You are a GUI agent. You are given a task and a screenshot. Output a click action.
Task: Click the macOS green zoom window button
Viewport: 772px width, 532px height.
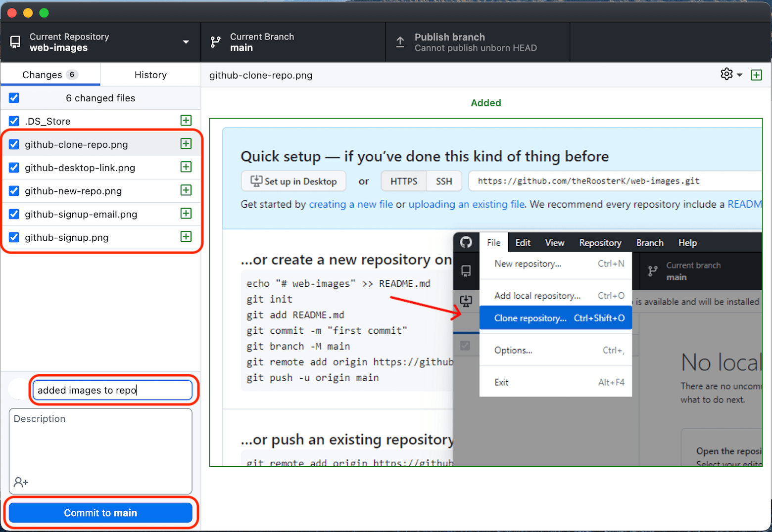pos(44,13)
